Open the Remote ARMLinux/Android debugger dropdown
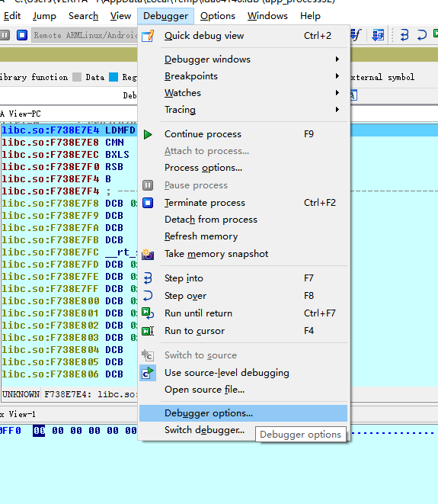 (x=85, y=35)
